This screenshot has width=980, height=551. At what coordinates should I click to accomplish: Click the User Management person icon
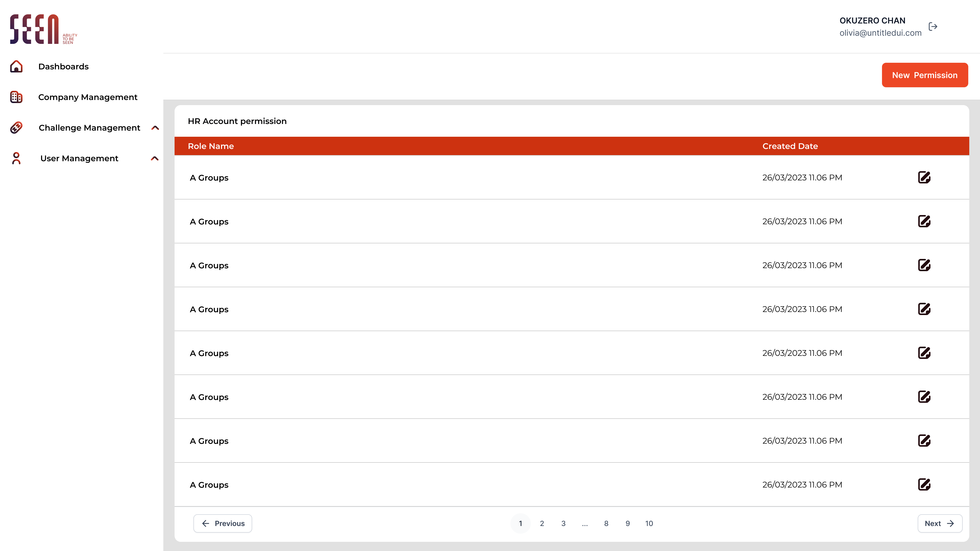click(16, 158)
